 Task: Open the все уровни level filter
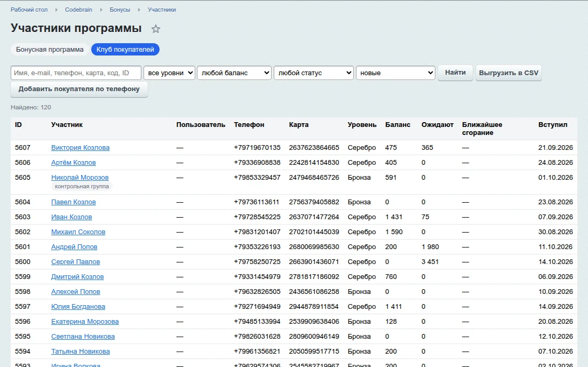pos(169,73)
